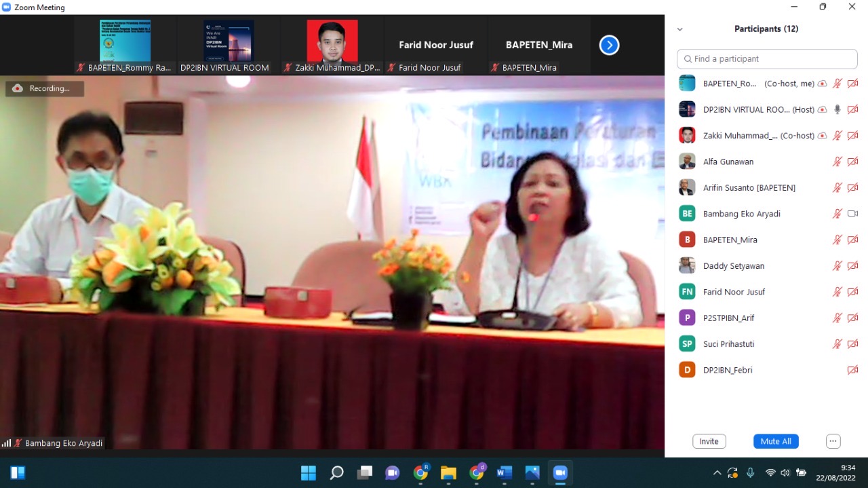Open File Explorer from the taskbar
The image size is (868, 488).
coord(448,473)
